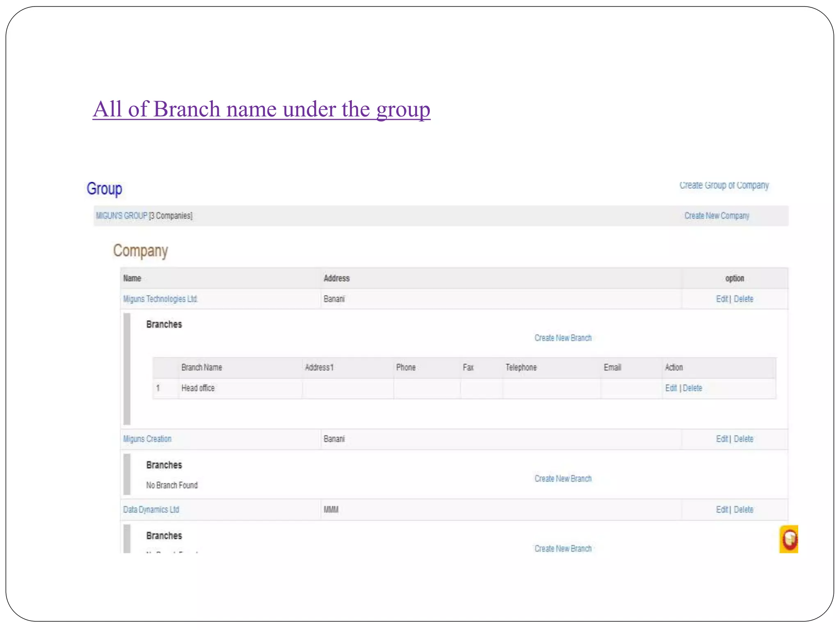The height and width of the screenshot is (630, 840).
Task: Delete the Head office branch
Action: pos(692,388)
